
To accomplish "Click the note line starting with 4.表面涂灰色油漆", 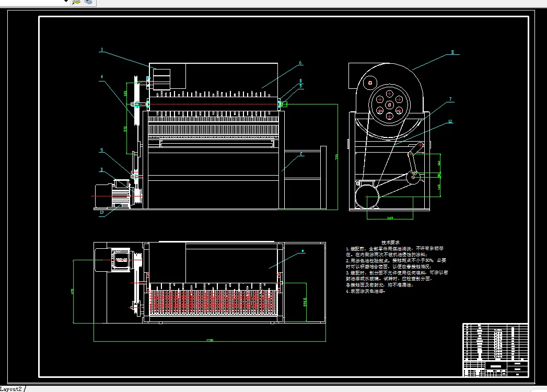I will (366, 291).
